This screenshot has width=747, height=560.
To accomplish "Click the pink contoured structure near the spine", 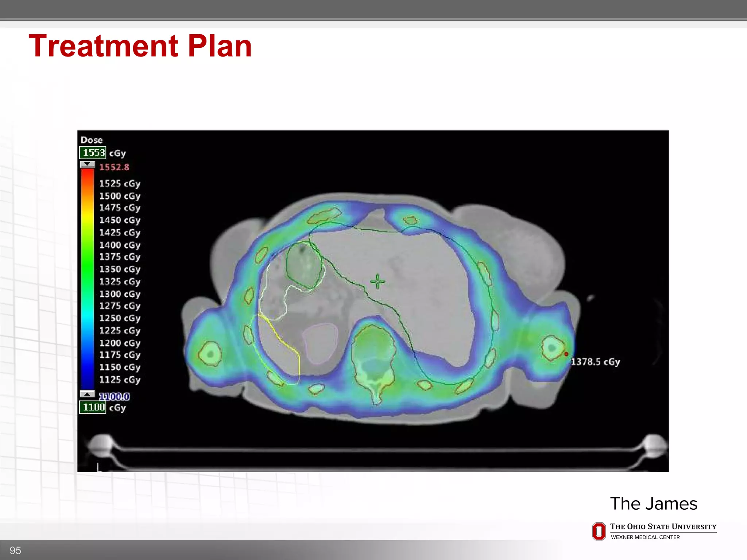I will [x=320, y=343].
